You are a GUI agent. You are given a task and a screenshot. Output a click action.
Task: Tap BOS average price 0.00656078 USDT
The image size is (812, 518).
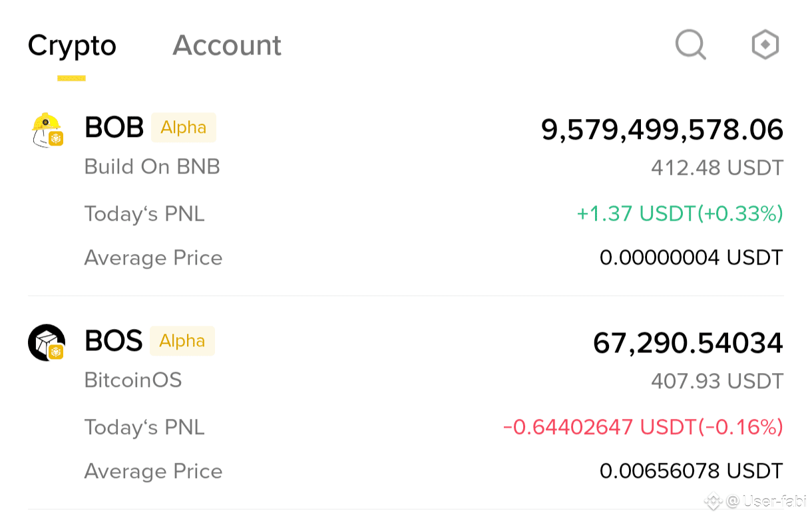point(692,471)
